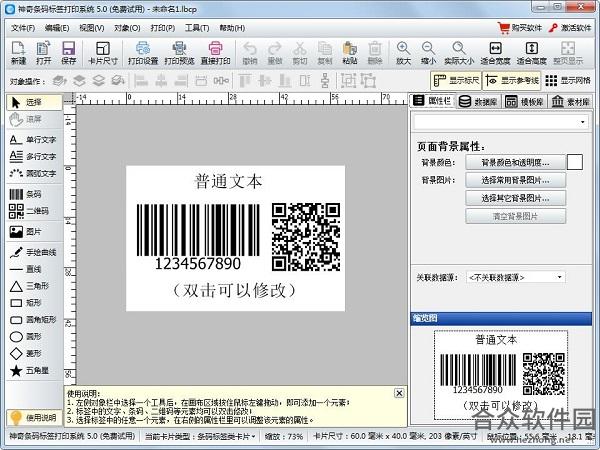Close the yellow 使用说明 tips panel
This screenshot has width=600, height=450.
pos(399,393)
